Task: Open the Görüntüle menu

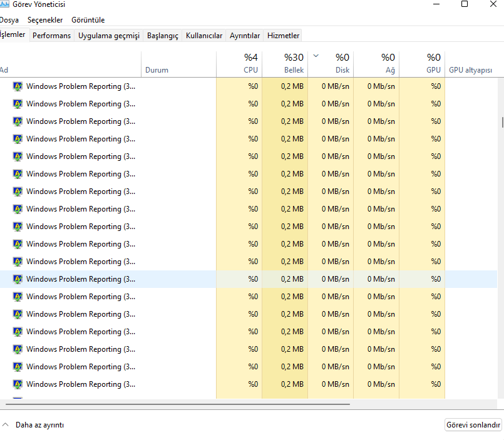Action: click(88, 20)
